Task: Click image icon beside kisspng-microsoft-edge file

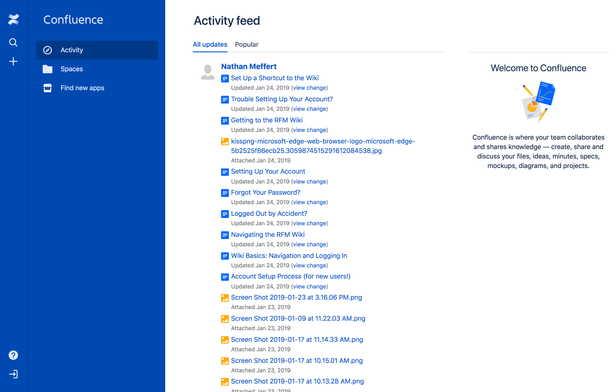Action: click(x=225, y=141)
